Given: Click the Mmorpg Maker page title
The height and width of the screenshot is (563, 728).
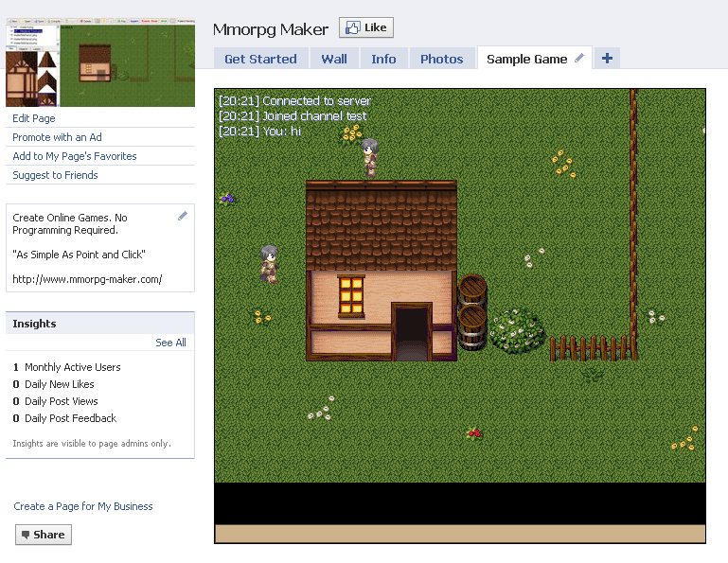Looking at the screenshot, I should (x=271, y=29).
